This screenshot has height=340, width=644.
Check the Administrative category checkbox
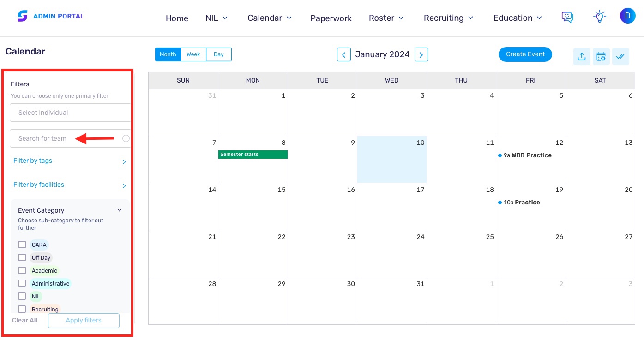tap(22, 283)
